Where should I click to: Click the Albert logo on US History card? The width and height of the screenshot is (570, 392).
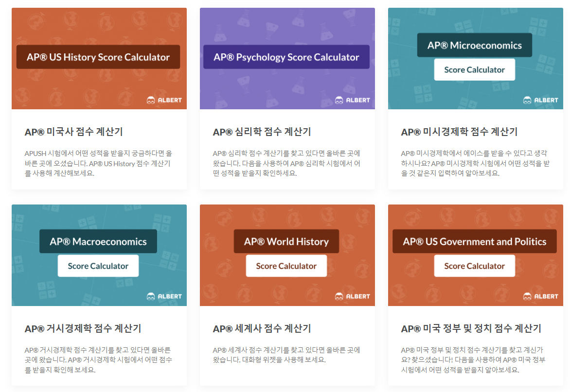coord(164,100)
